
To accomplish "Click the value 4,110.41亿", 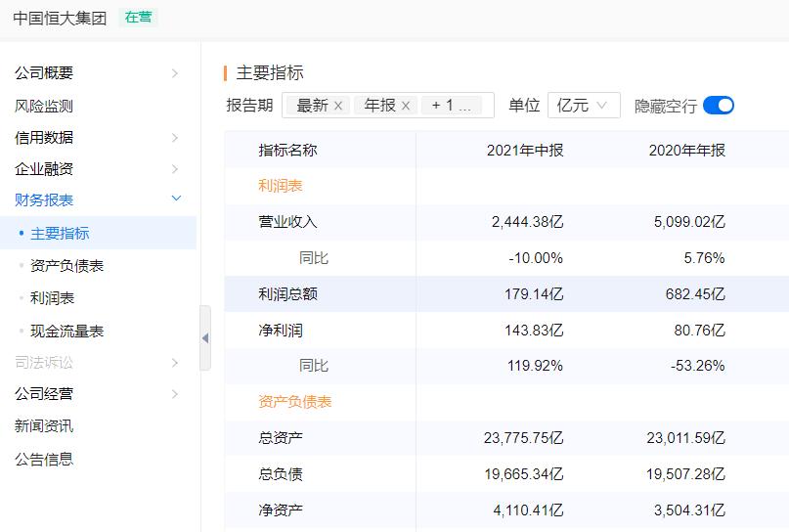I will [x=528, y=510].
